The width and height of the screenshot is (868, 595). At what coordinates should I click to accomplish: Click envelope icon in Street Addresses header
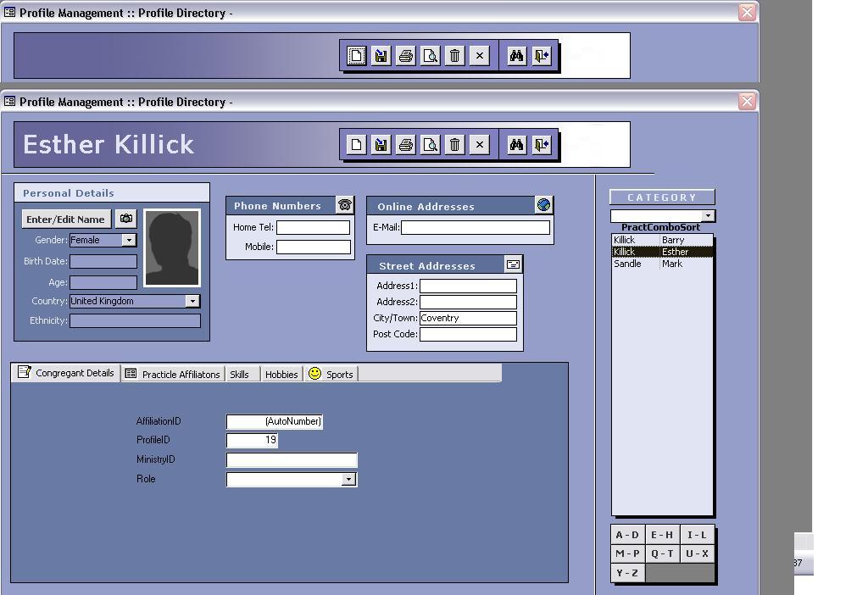[513, 264]
